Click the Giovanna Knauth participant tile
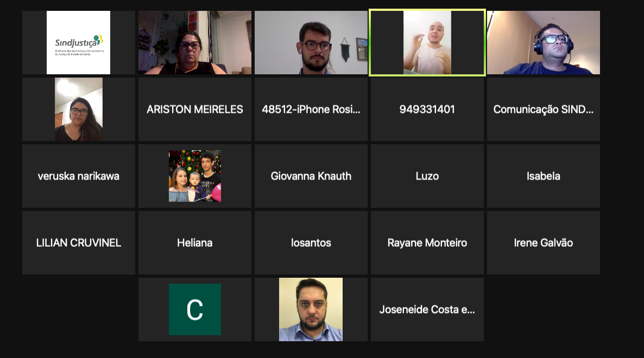 click(x=311, y=176)
